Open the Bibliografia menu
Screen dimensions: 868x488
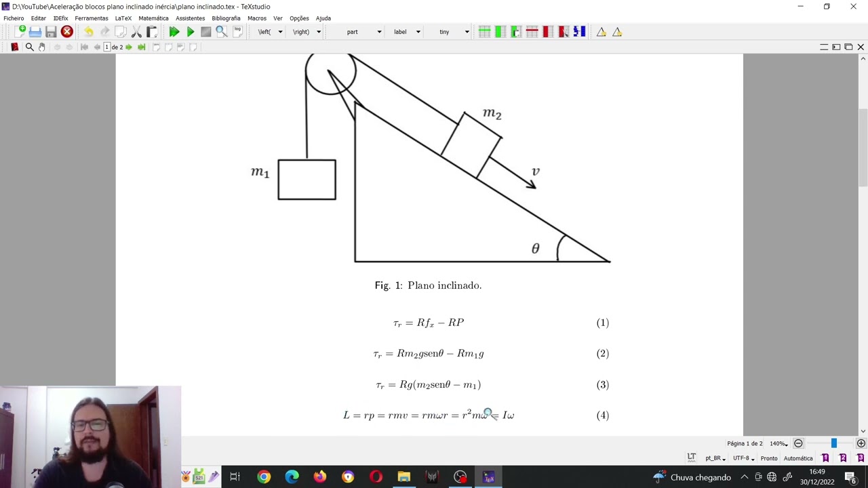226,18
